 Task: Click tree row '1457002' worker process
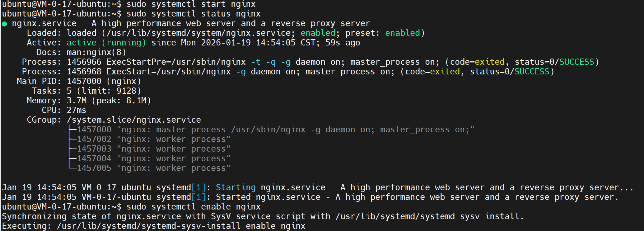pos(154,139)
